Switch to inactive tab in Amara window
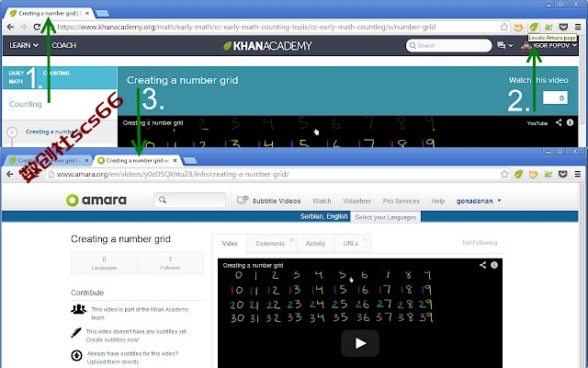Viewport: 588px width, 368px height. point(48,160)
